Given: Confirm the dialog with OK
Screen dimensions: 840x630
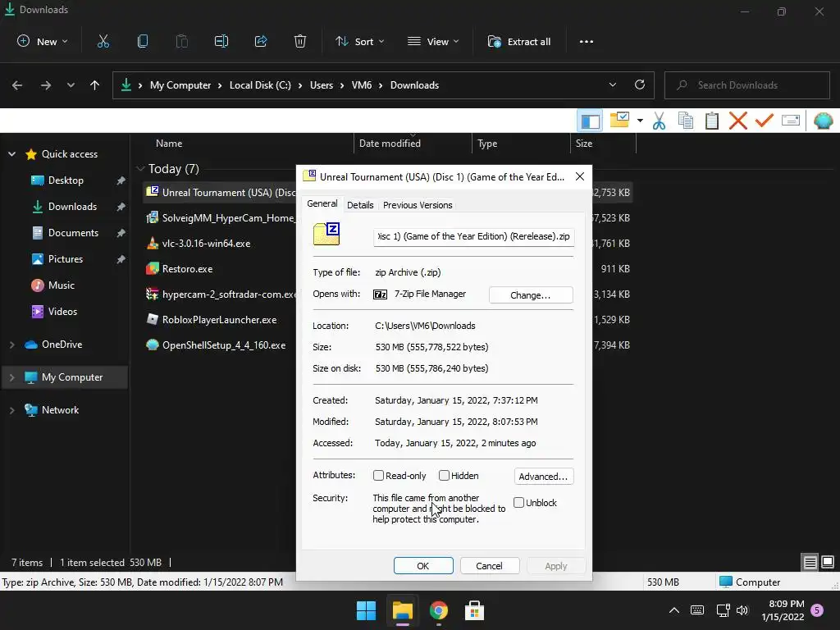Looking at the screenshot, I should (423, 566).
